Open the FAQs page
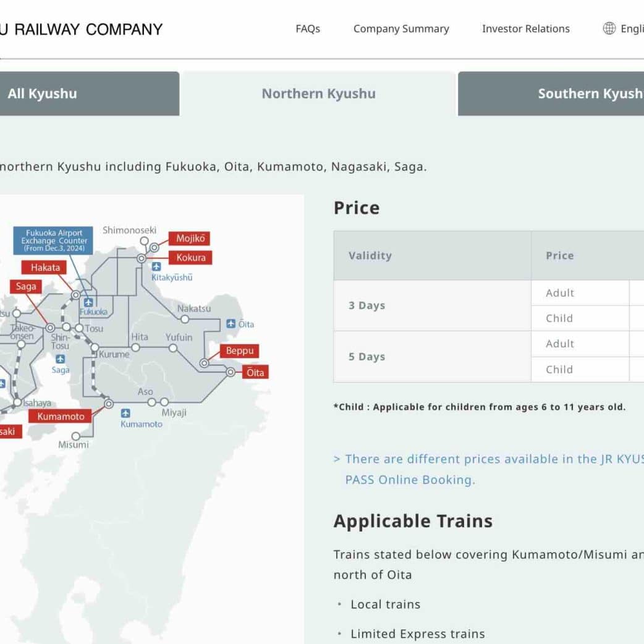Image resolution: width=644 pixels, height=644 pixels. click(308, 28)
